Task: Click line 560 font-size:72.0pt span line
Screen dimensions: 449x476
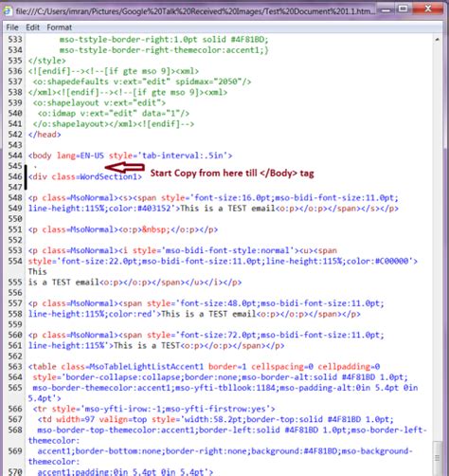Action: pyautogui.click(x=207, y=335)
